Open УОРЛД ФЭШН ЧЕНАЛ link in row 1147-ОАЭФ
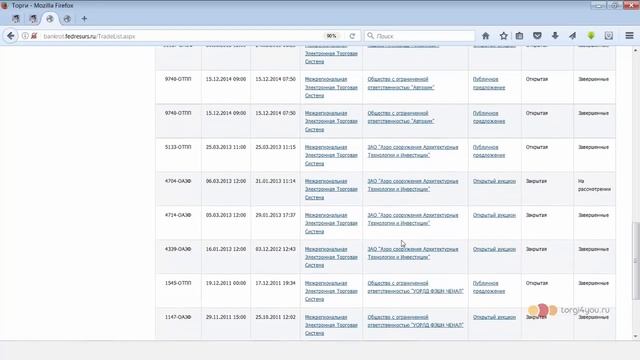Viewport: 640px width, 360px height. (x=416, y=321)
